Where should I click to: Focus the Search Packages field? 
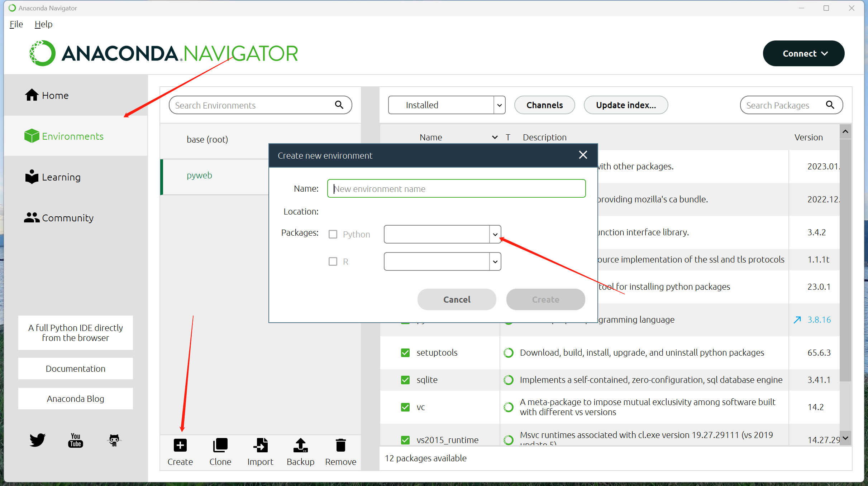click(791, 105)
